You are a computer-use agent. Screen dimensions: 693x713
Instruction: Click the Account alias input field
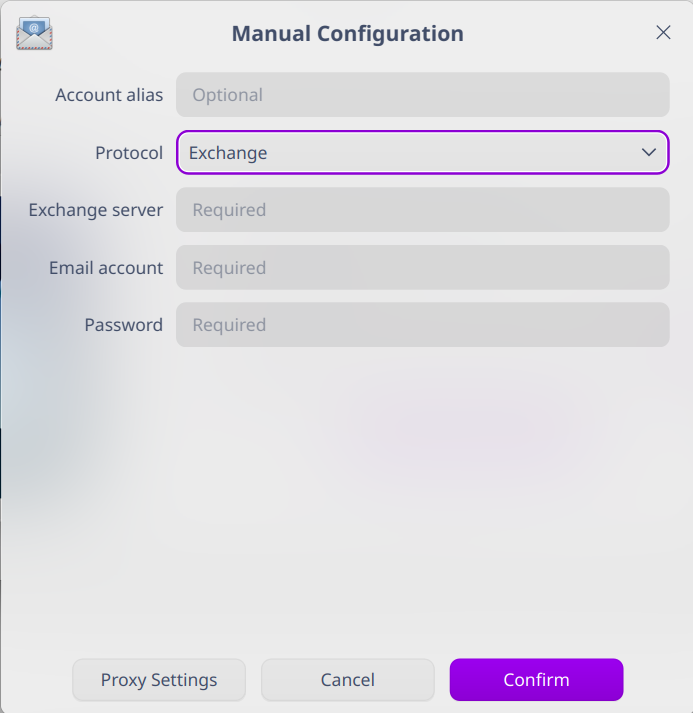pyautogui.click(x=422, y=95)
